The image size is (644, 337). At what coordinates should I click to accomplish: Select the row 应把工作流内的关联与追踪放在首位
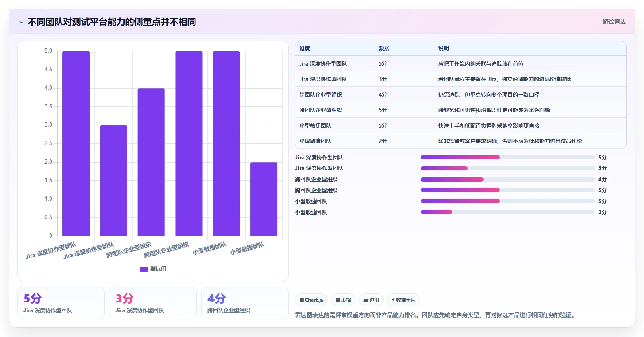461,64
